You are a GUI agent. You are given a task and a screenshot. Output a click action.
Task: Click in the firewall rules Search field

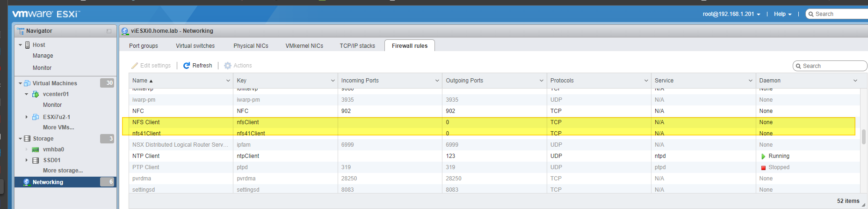tap(830, 66)
